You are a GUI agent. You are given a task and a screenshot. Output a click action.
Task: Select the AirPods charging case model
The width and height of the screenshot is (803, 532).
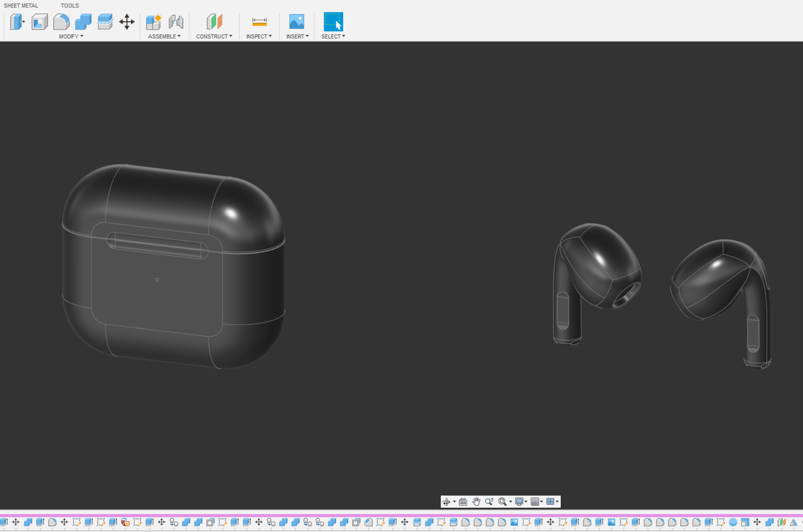tap(174, 267)
